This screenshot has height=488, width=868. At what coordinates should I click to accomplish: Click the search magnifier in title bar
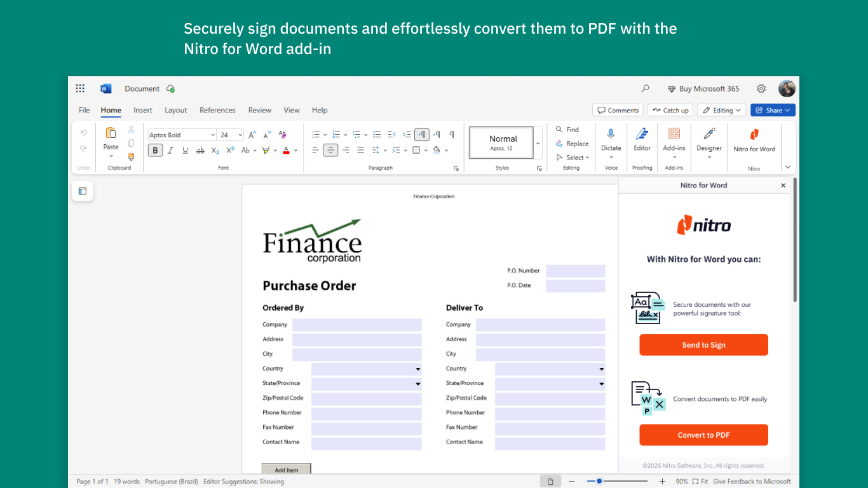(x=646, y=88)
